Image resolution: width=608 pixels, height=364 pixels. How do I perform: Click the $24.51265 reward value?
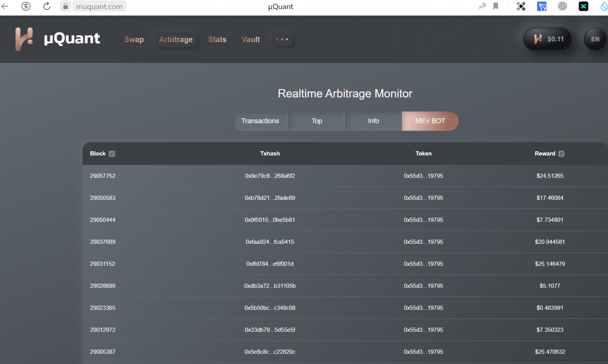coord(550,176)
